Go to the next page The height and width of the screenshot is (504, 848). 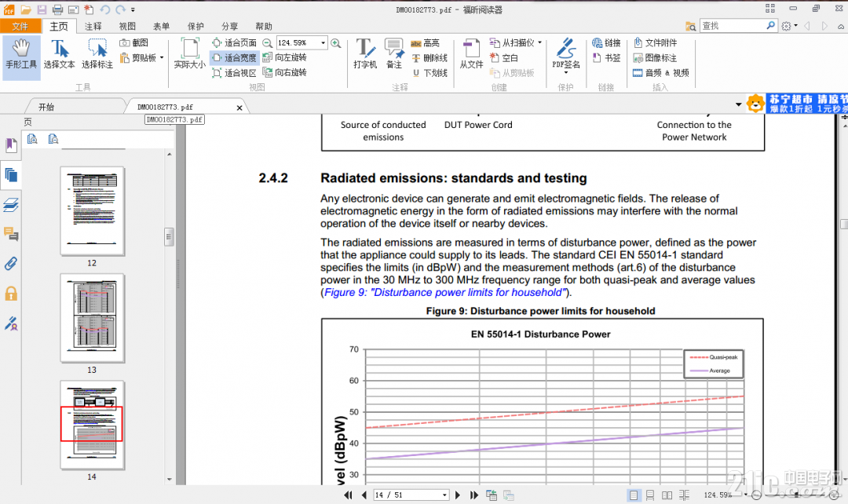coord(458,495)
